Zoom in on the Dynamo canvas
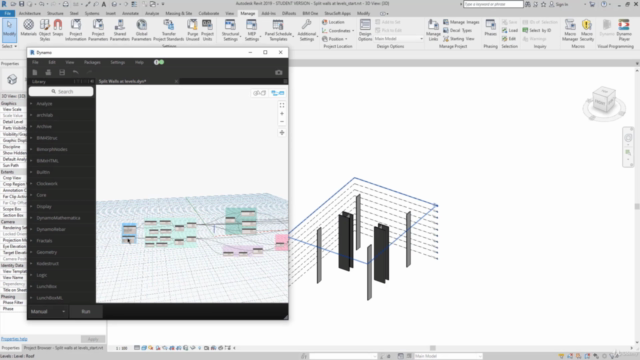 click(x=282, y=113)
